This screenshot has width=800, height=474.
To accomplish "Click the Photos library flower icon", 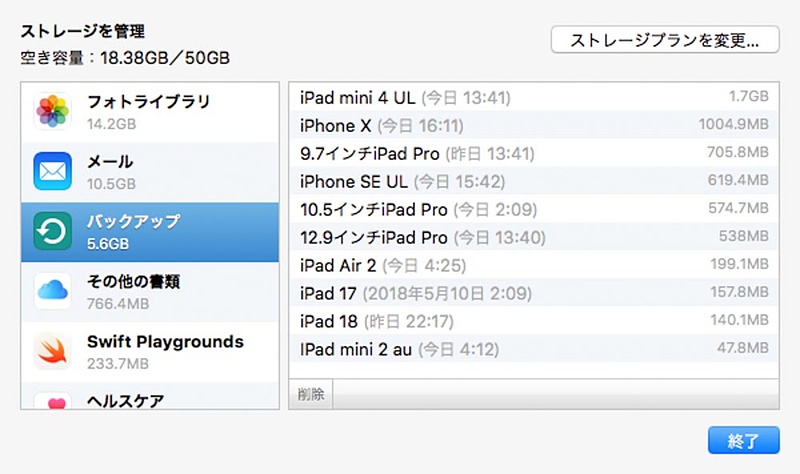I will click(x=53, y=111).
